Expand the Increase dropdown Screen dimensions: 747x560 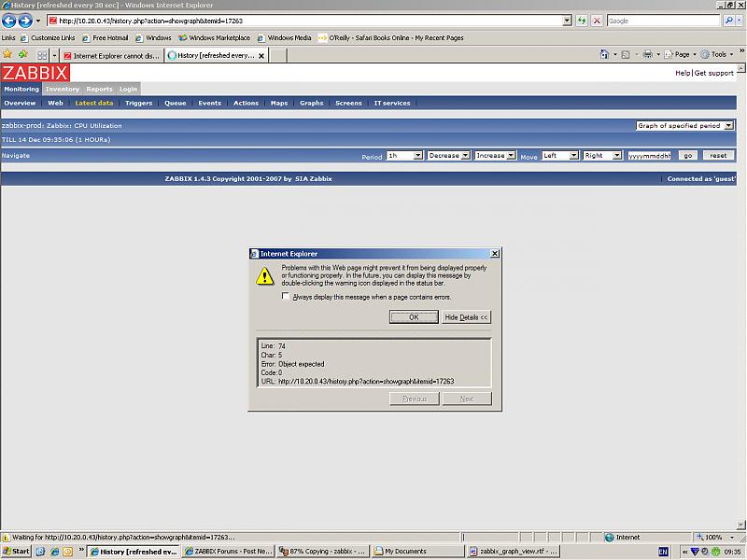[495, 156]
